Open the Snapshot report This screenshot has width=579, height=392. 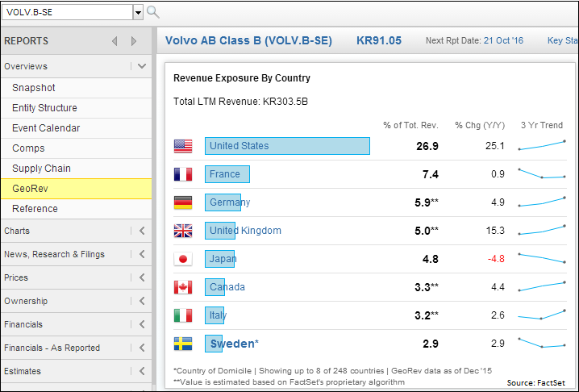tap(34, 88)
